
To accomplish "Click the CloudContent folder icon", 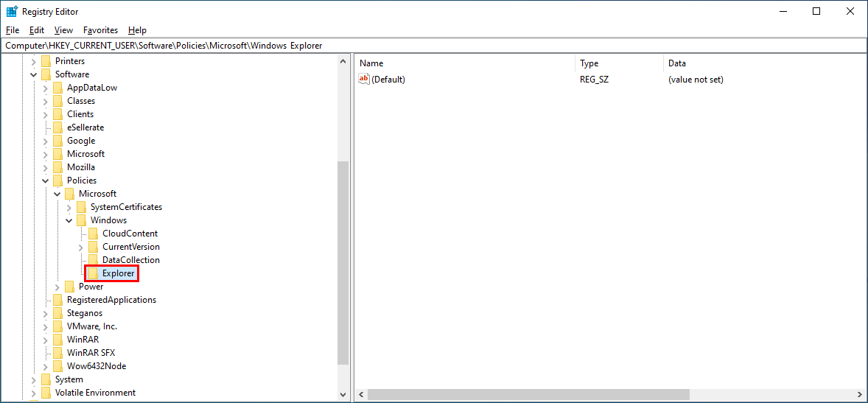I will coord(93,234).
